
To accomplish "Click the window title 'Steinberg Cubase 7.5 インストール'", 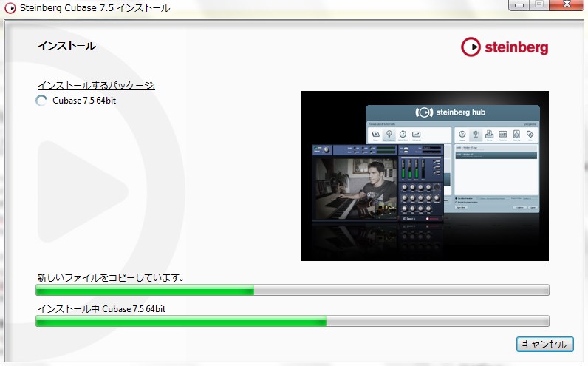I will (95, 8).
